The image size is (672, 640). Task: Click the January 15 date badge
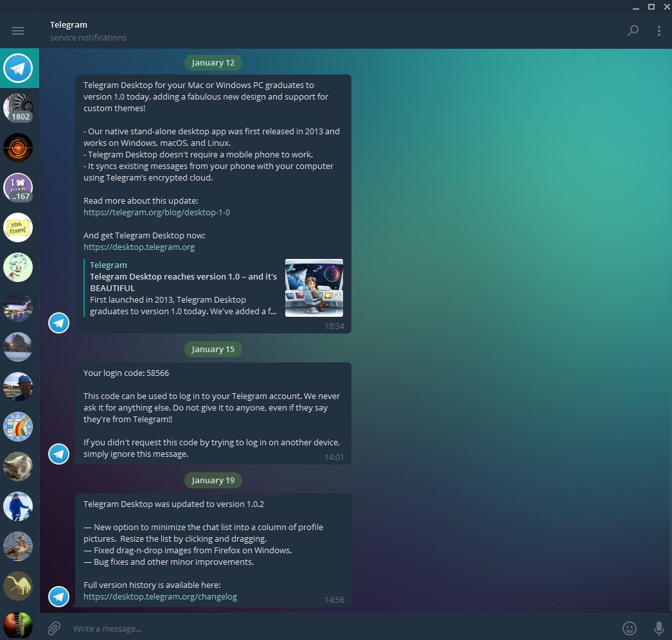tap(213, 350)
